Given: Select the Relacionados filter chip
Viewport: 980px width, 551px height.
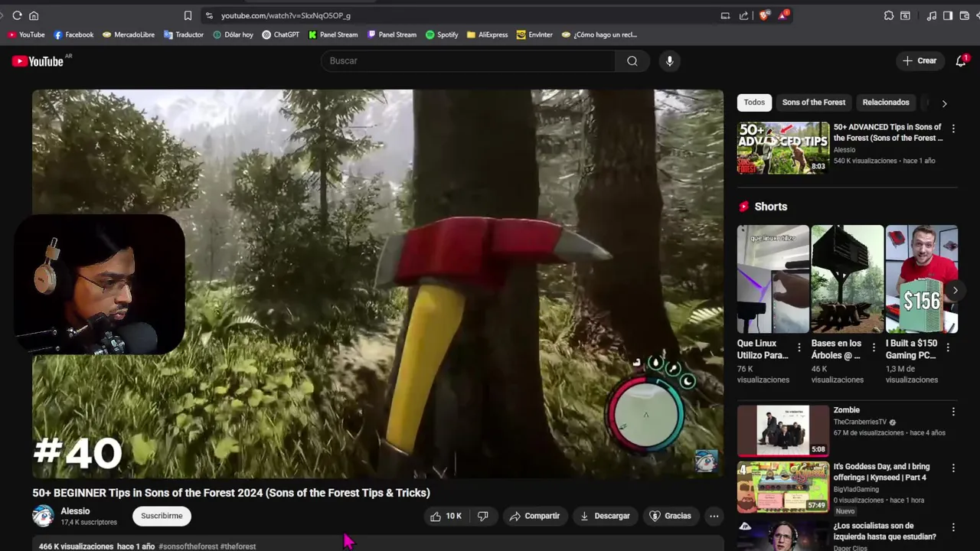Looking at the screenshot, I should [x=886, y=103].
